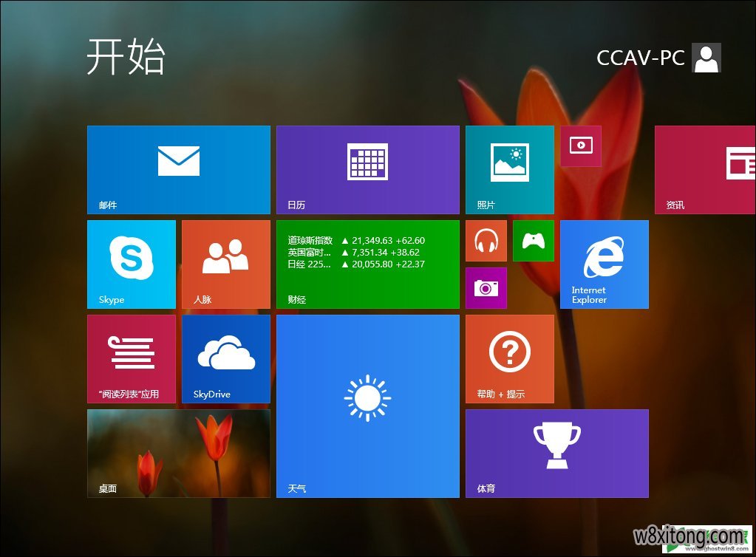Launch the Photos (照片) tile

pyautogui.click(x=509, y=169)
